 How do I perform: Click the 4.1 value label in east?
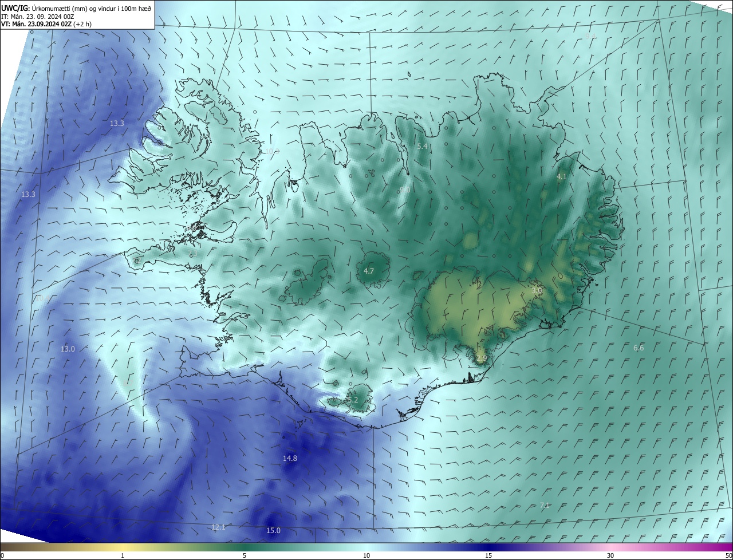[x=562, y=177]
